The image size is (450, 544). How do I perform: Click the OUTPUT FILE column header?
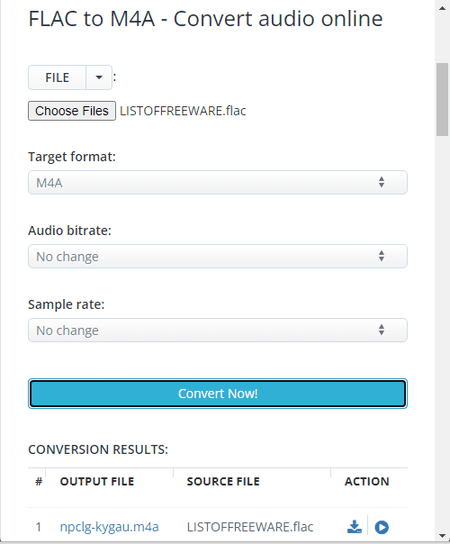click(x=97, y=482)
